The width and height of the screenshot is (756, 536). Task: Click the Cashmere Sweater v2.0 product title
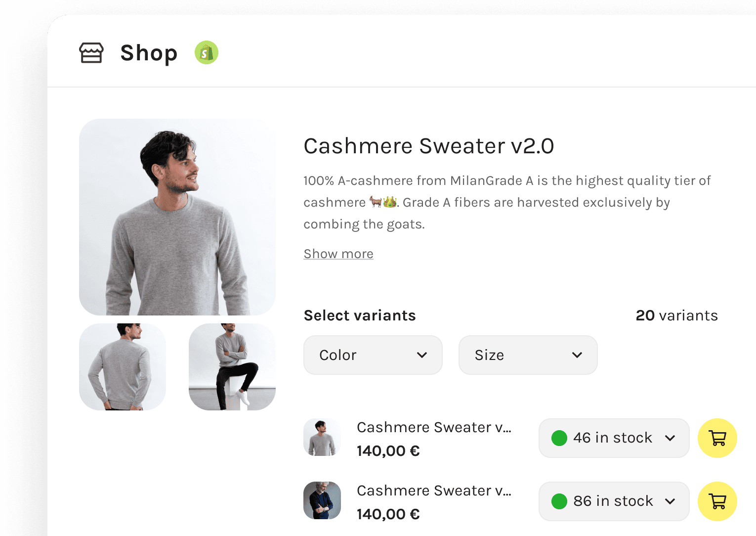pyautogui.click(x=428, y=146)
